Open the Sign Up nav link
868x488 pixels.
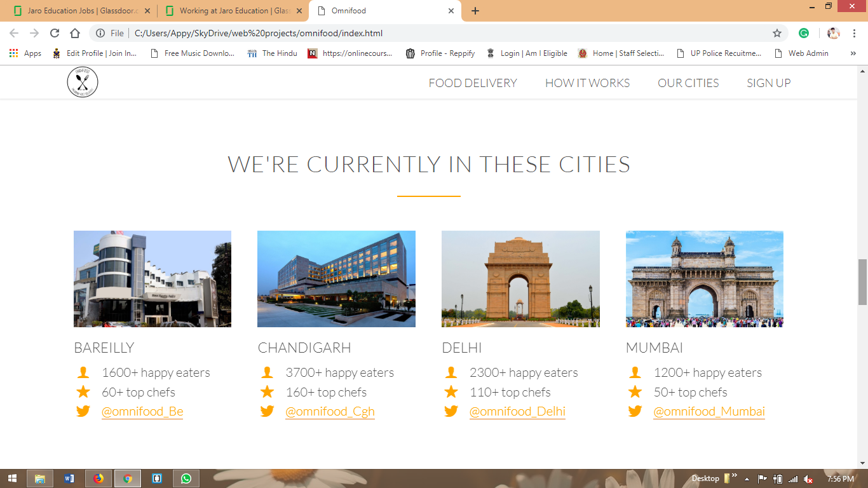tap(769, 83)
